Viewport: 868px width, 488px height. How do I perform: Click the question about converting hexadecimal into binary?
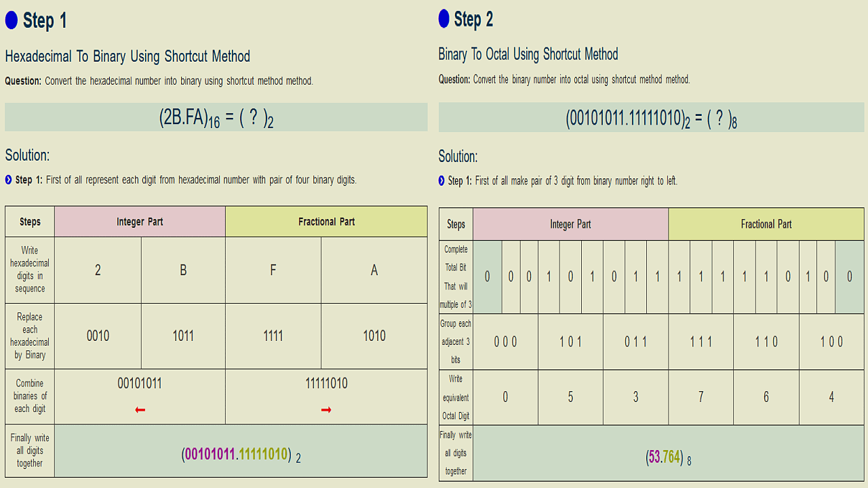[x=159, y=81]
